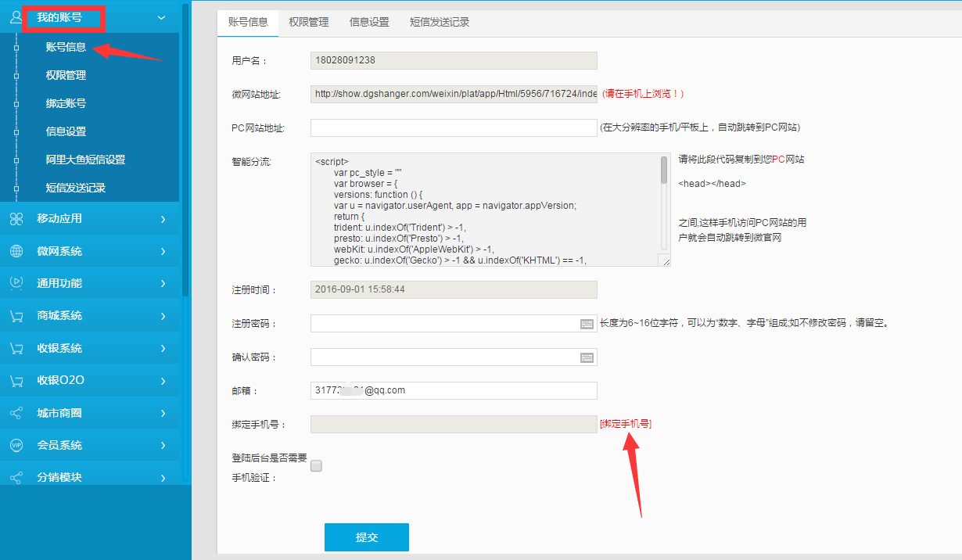This screenshot has width=962, height=560.
Task: Switch to the 权限管理 tab
Action: [x=308, y=22]
